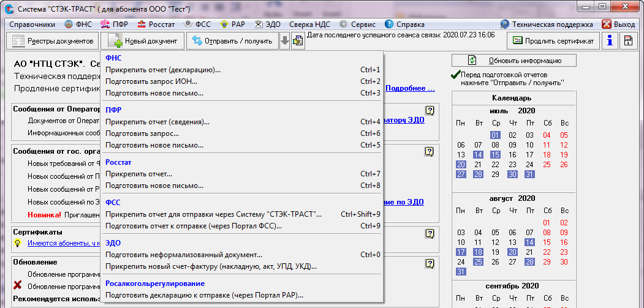Click help icon in Сертификаты panel
This screenshot has width=644, height=308.
429,233
